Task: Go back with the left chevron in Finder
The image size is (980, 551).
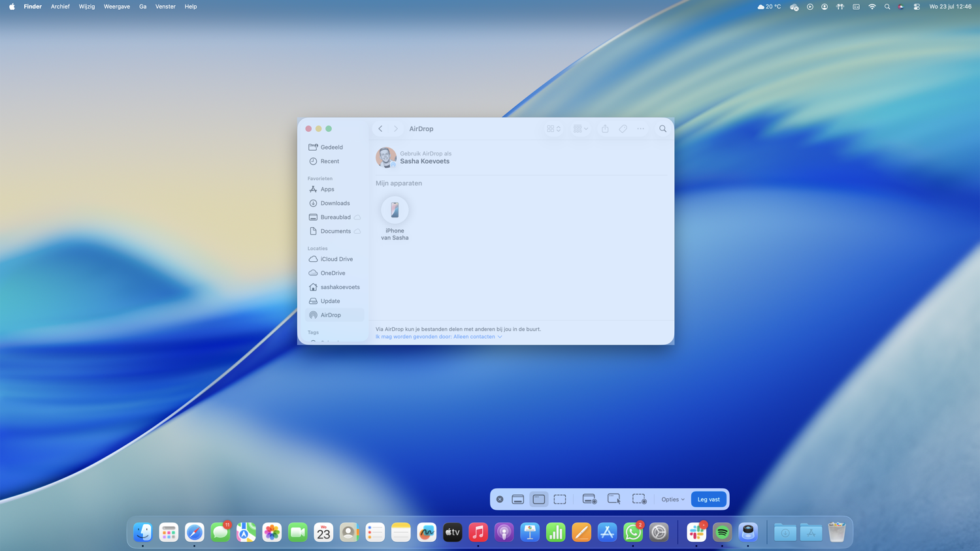Action: point(380,129)
